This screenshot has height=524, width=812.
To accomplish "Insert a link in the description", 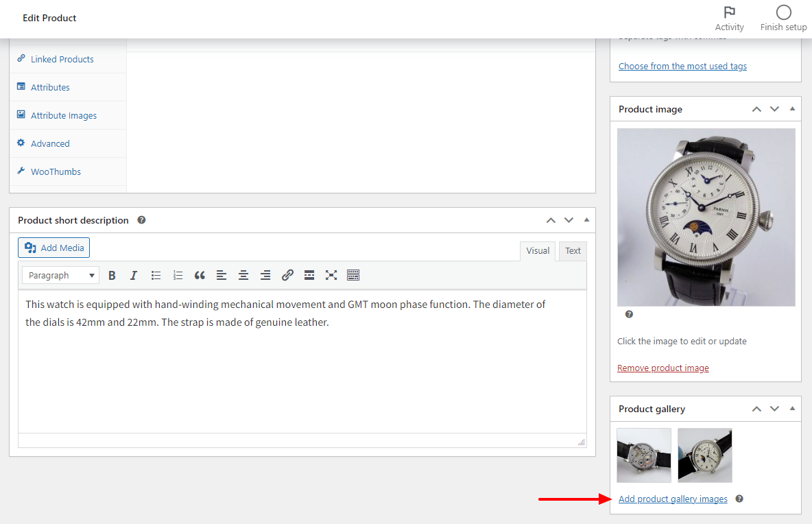I will click(287, 275).
